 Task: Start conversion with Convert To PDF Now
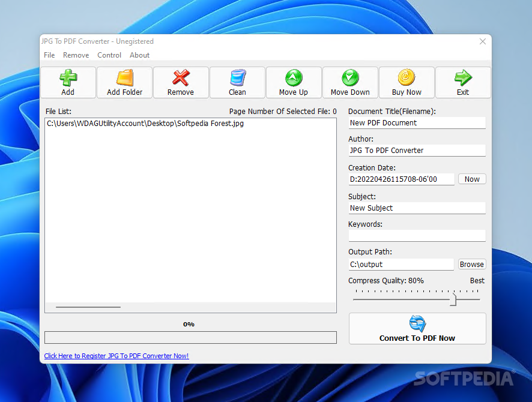[417, 328]
